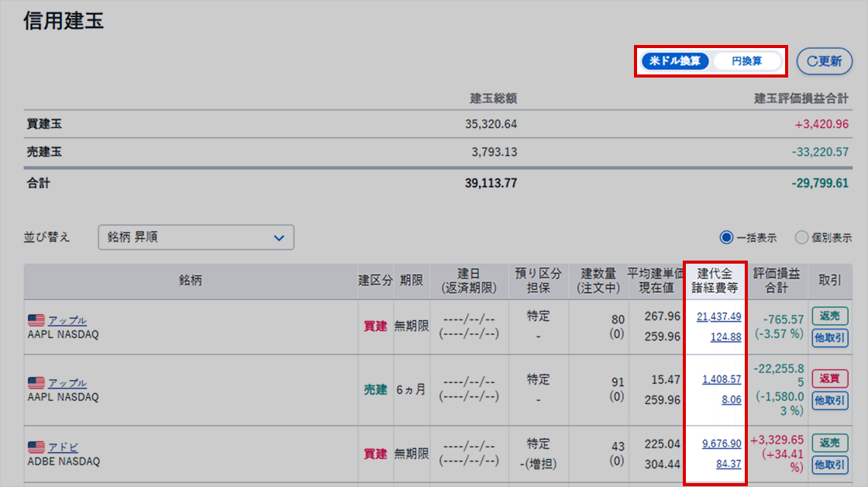Viewport: 868px width, 487px height.
Task: Click the US flag on Apple short position
Action: point(36,383)
